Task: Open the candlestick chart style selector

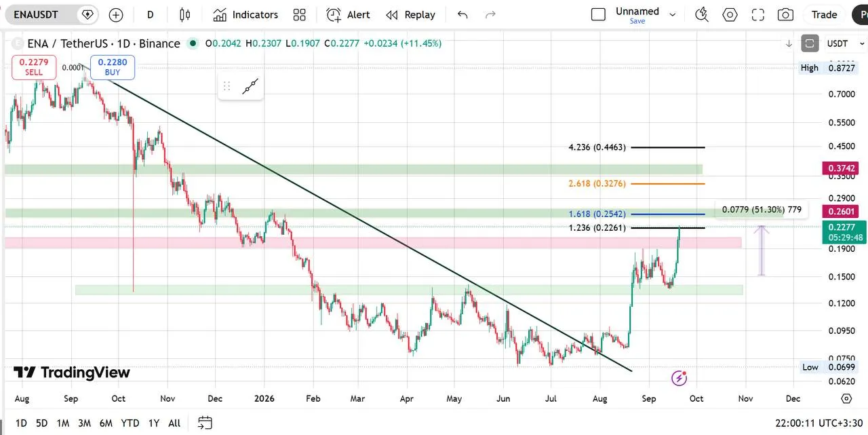Action: 185,14
